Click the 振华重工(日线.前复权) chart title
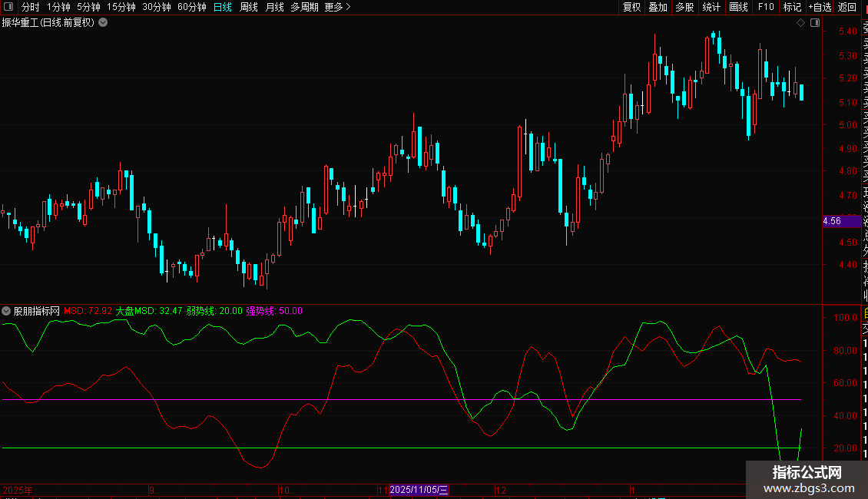The height and width of the screenshot is (499, 868). (48, 23)
